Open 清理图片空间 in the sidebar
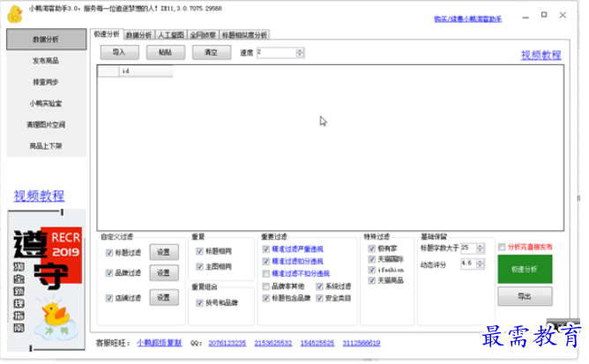This screenshot has height=364, width=589. coord(46,125)
